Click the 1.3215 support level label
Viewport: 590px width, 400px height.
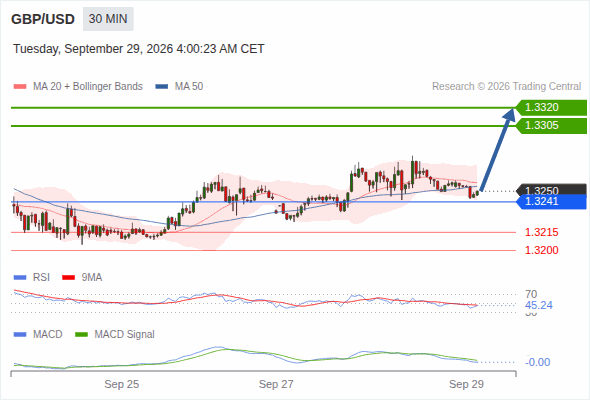click(541, 232)
